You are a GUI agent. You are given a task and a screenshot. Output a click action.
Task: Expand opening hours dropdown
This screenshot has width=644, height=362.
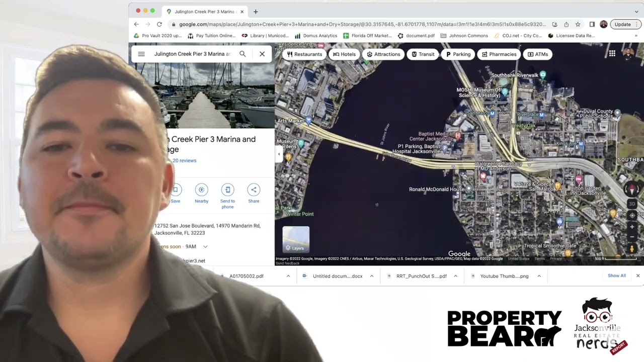point(205,246)
